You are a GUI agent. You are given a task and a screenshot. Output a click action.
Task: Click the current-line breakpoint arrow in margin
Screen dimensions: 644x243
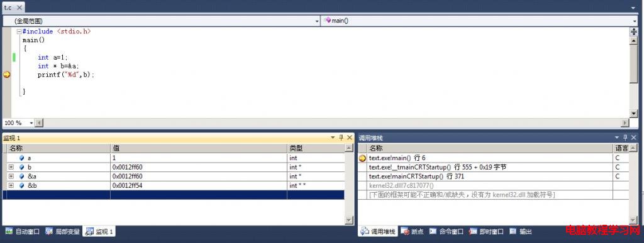pyautogui.click(x=6, y=75)
